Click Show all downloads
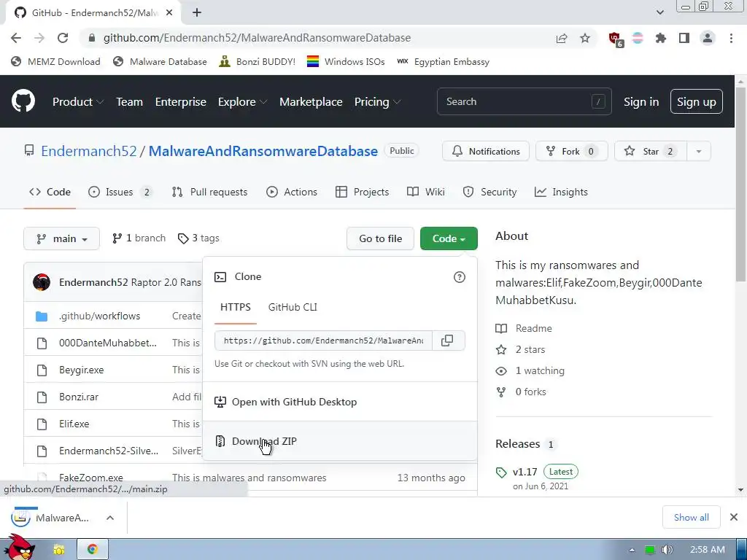The image size is (747, 560). [x=692, y=517]
